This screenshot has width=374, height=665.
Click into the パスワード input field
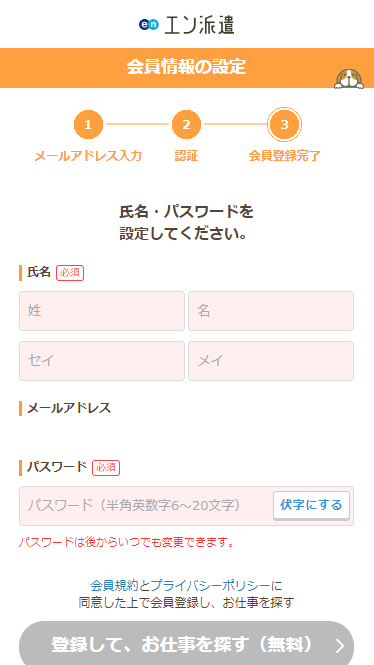tap(146, 506)
